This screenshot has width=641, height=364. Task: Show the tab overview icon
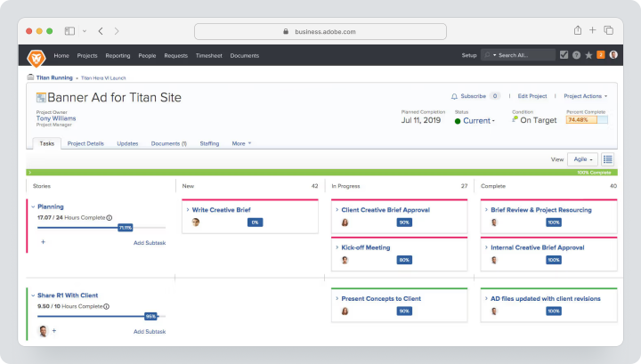point(609,30)
